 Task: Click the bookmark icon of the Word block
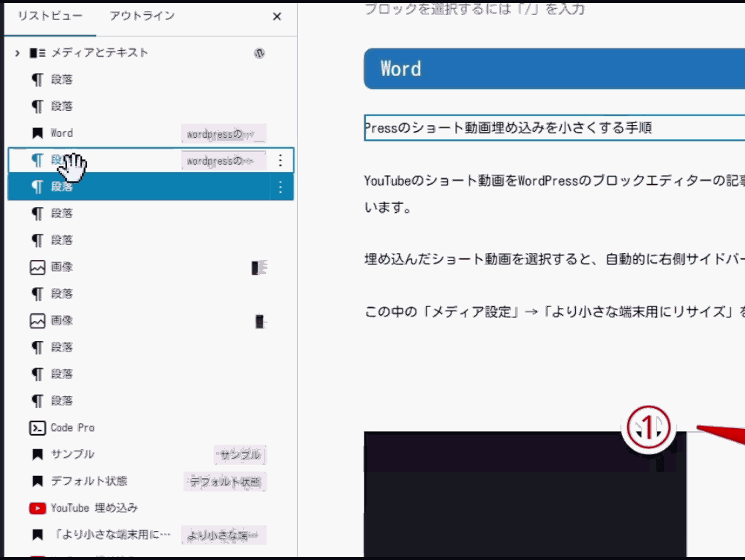[37, 133]
